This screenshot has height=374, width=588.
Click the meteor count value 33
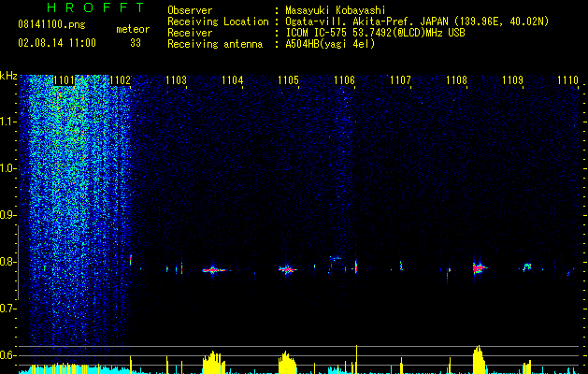pyautogui.click(x=136, y=43)
